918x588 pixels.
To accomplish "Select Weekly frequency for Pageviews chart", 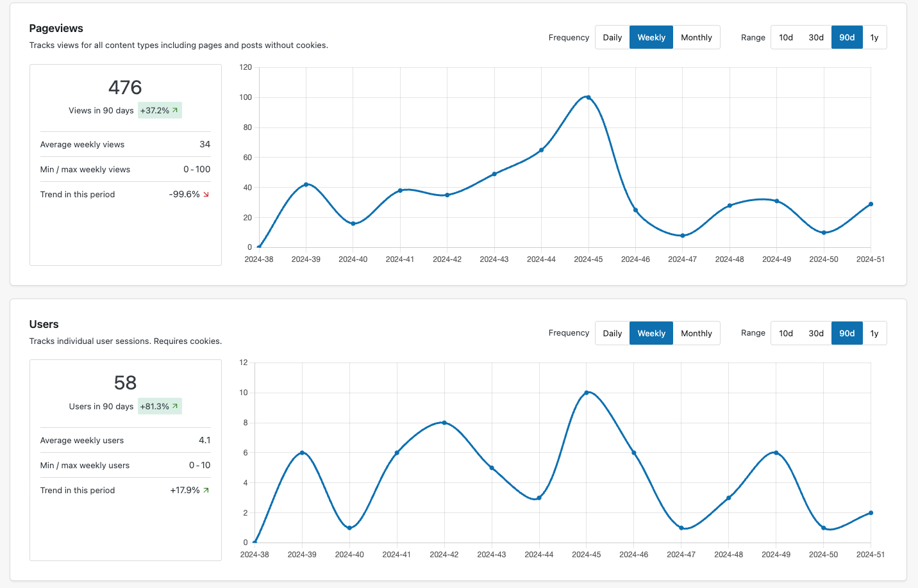I will 651,38.
